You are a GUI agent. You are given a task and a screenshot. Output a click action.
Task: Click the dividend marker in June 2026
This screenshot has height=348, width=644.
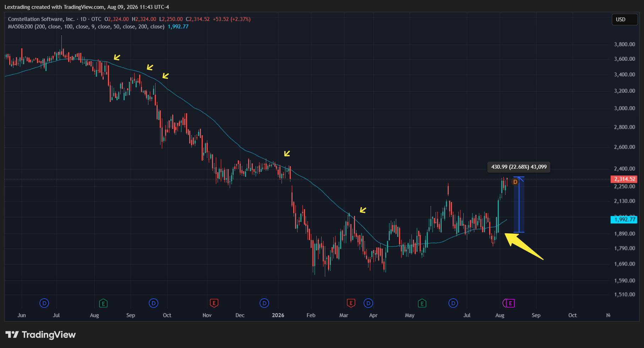click(453, 303)
